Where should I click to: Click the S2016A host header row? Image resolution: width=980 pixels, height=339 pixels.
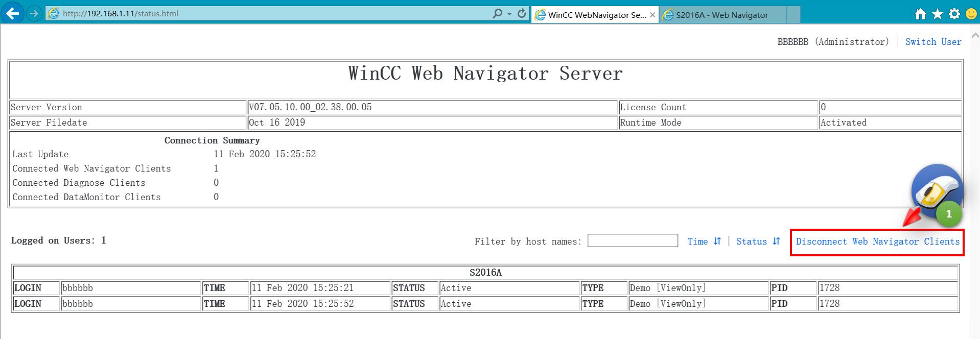(x=485, y=272)
